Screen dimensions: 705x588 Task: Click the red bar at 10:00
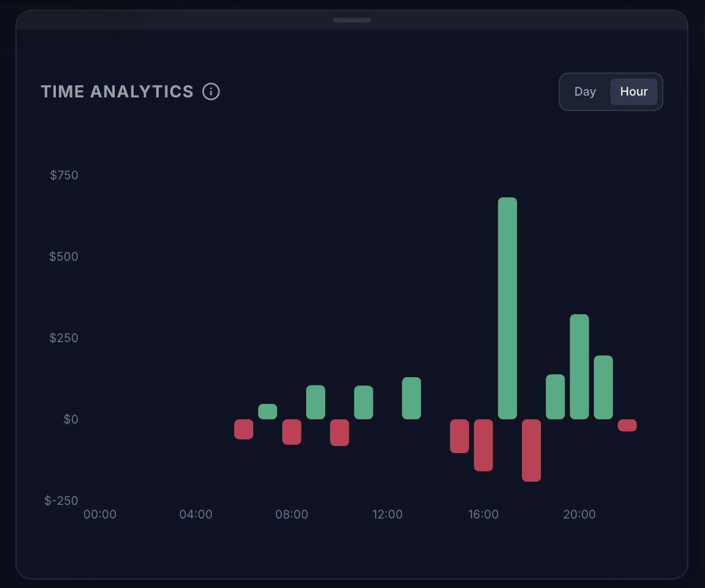click(339, 432)
